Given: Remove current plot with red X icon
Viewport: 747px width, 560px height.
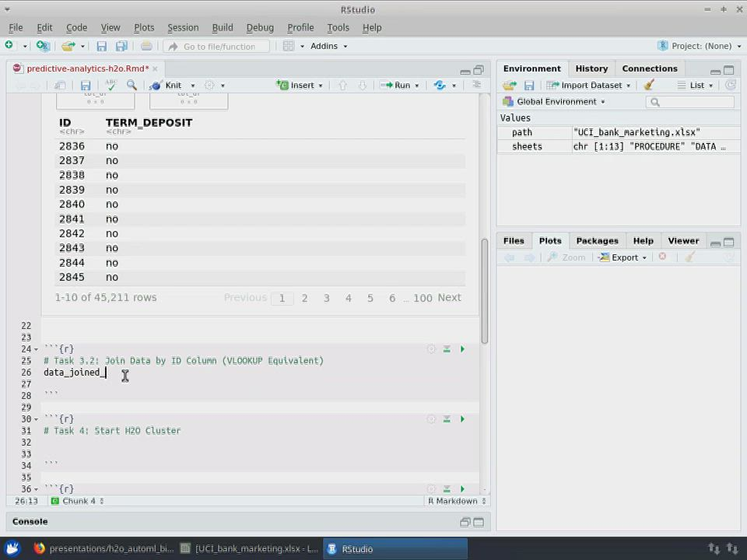Looking at the screenshot, I should click(662, 257).
